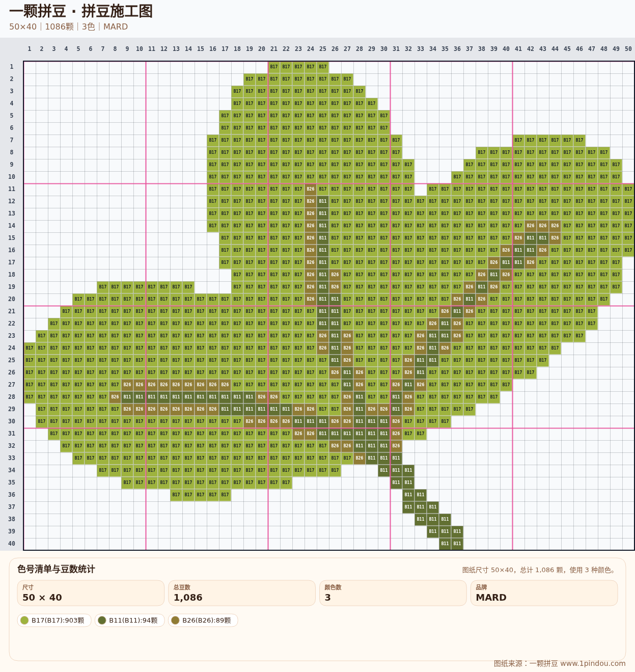Screen dimensions: 635x672
Task: Select the B26(B26):89颗 legend chip text
Action: [207, 620]
